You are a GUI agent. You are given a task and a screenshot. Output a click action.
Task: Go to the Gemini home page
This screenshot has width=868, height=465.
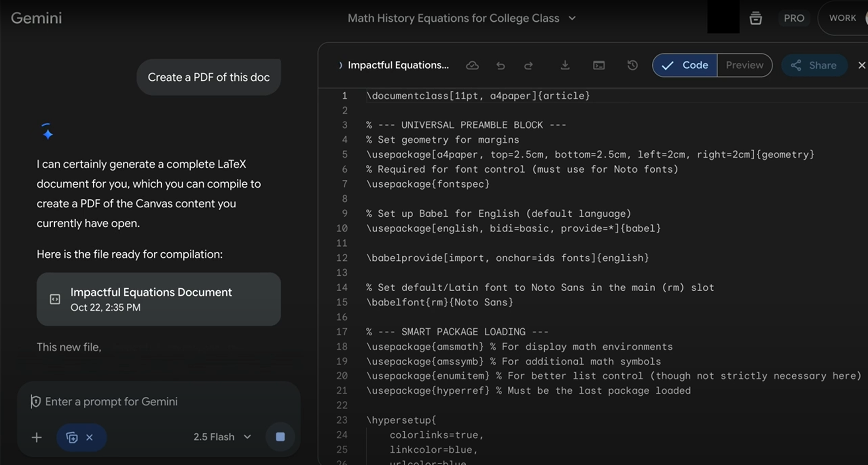pyautogui.click(x=36, y=18)
